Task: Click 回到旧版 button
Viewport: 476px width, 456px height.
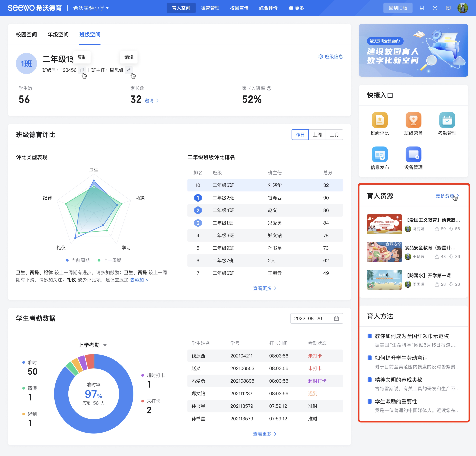Action: (398, 8)
